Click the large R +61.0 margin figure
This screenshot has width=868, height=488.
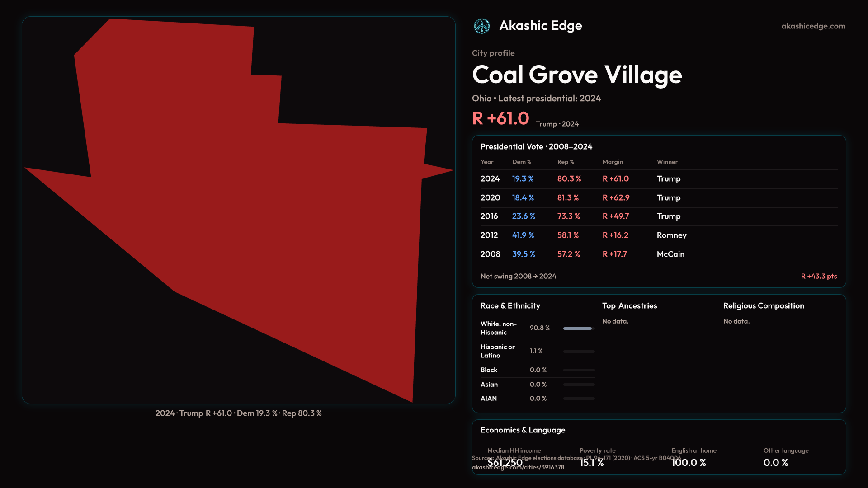(500, 119)
